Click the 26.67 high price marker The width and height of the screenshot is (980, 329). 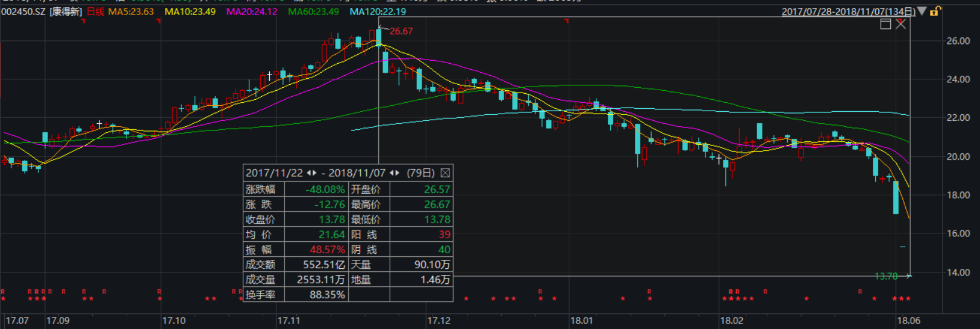[401, 31]
